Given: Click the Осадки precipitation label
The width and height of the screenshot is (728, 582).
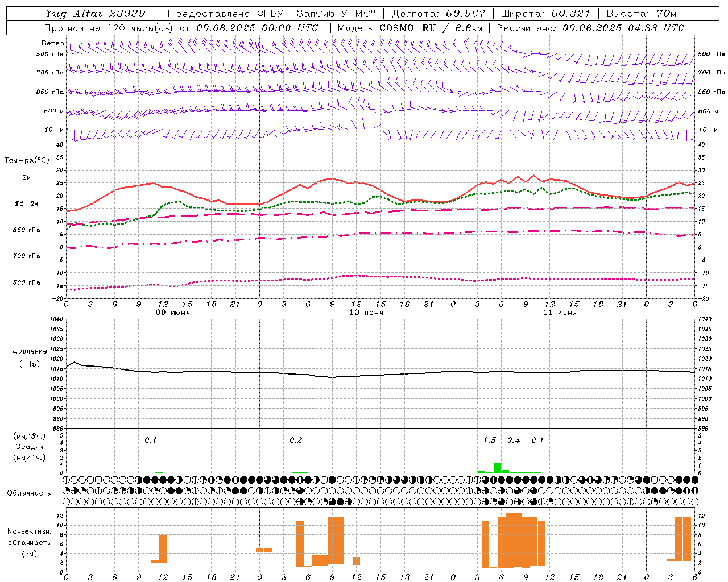Looking at the screenshot, I should pyautogui.click(x=30, y=447).
